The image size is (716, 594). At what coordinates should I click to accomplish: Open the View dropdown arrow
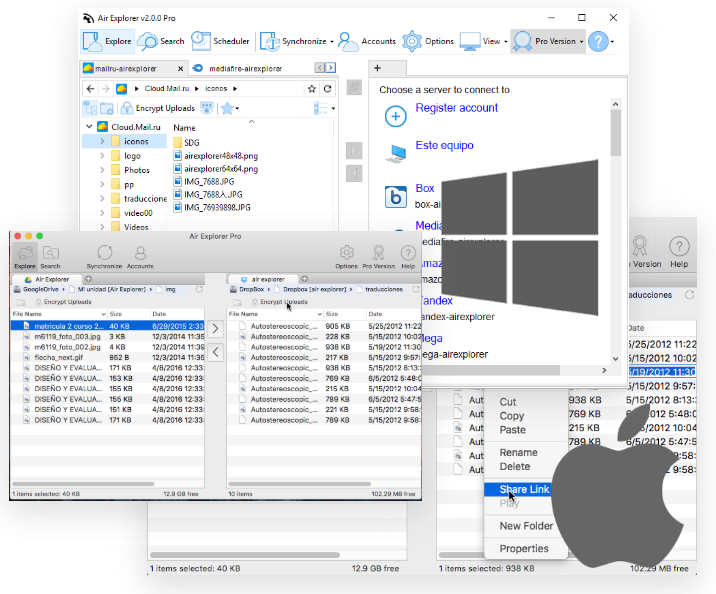coord(505,42)
